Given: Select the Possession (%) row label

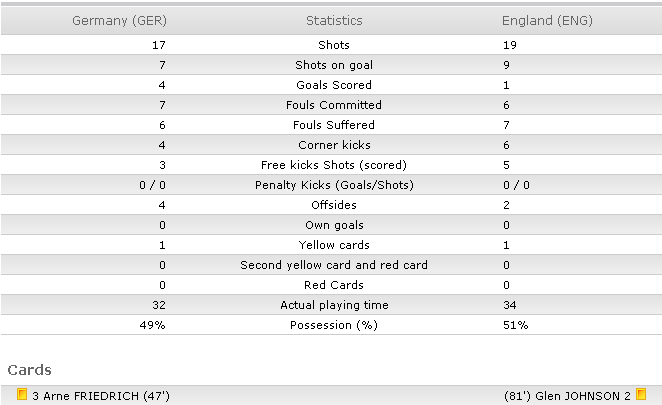Looking at the screenshot, I should tap(334, 325).
